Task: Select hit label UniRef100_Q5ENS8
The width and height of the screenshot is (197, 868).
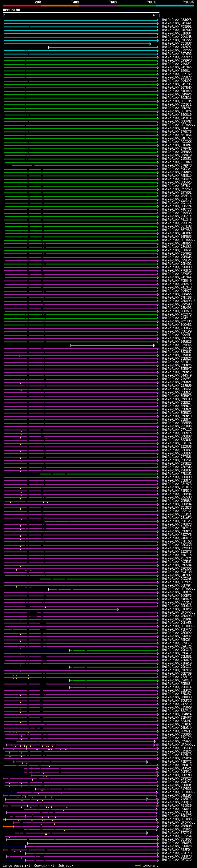Action: click(176, 152)
